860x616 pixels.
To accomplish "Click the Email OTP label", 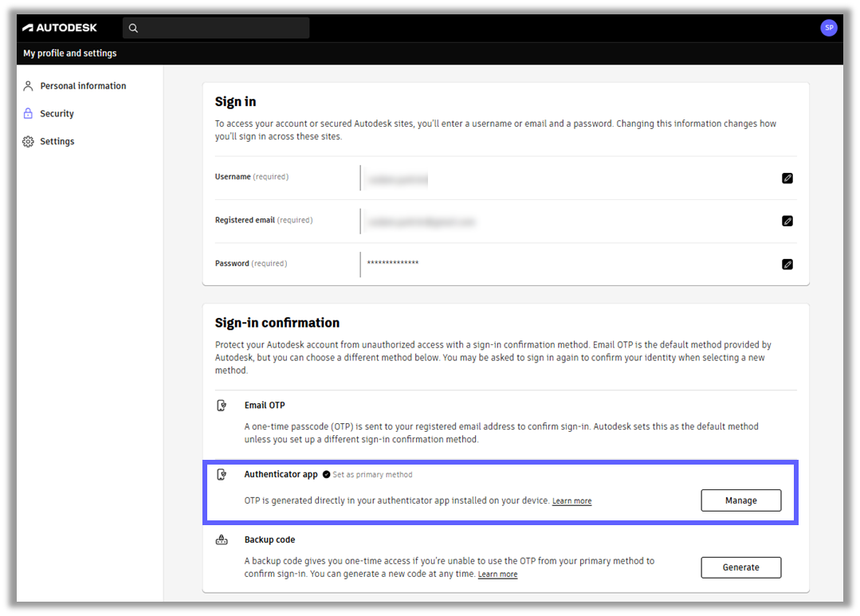I will pos(265,406).
